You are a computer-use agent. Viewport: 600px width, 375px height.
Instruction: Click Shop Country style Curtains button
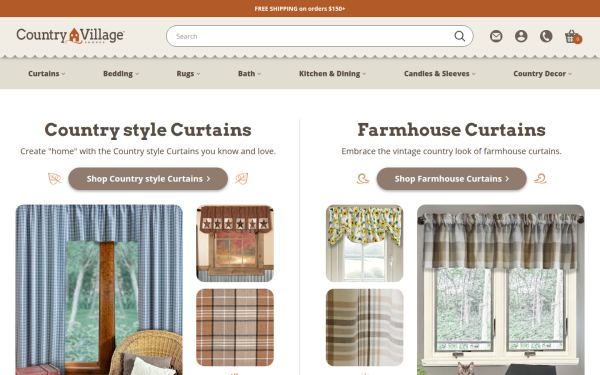(148, 179)
